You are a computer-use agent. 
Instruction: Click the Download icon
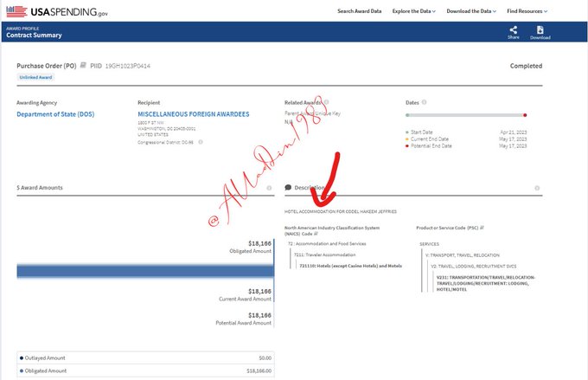coord(540,30)
